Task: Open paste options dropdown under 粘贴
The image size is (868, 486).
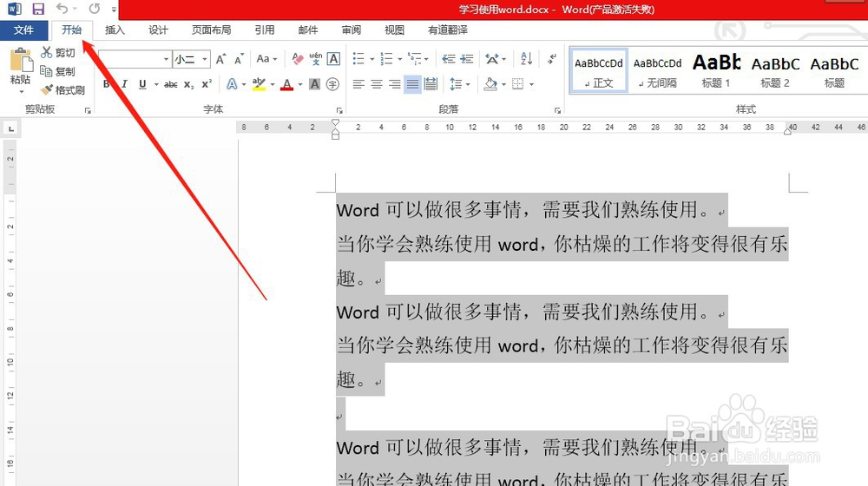Action: pyautogui.click(x=21, y=91)
